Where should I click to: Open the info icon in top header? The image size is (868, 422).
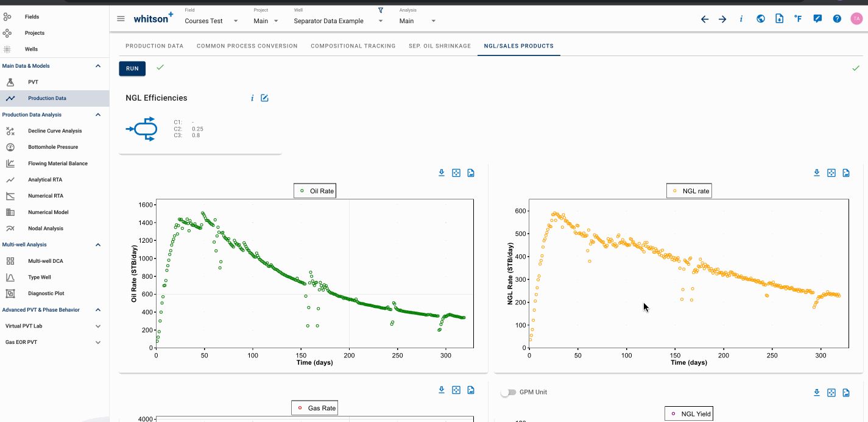pyautogui.click(x=741, y=19)
